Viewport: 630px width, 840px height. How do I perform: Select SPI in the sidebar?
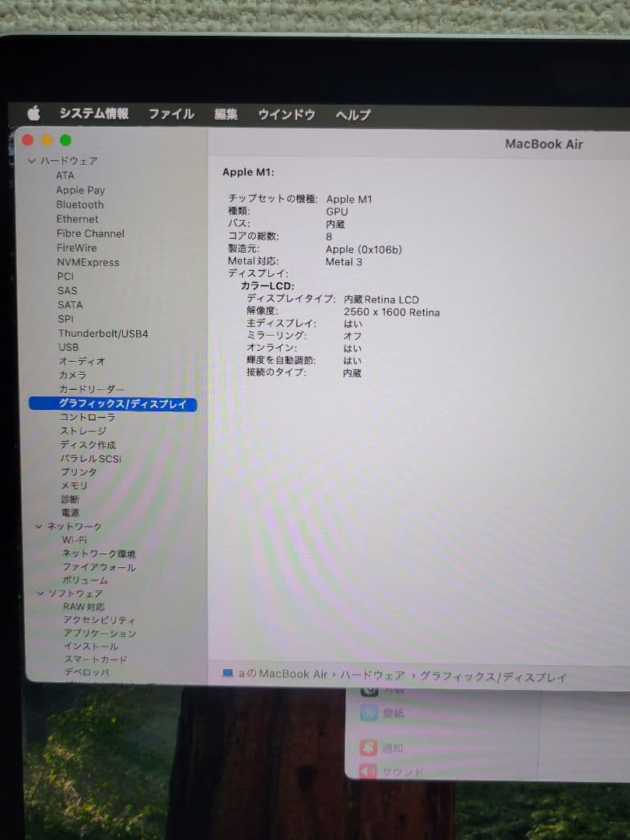[66, 320]
